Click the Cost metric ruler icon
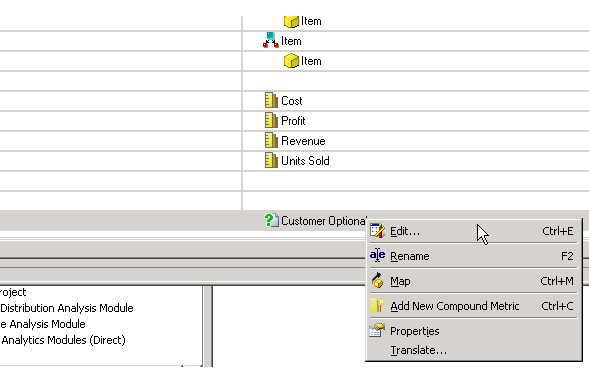 click(x=271, y=100)
